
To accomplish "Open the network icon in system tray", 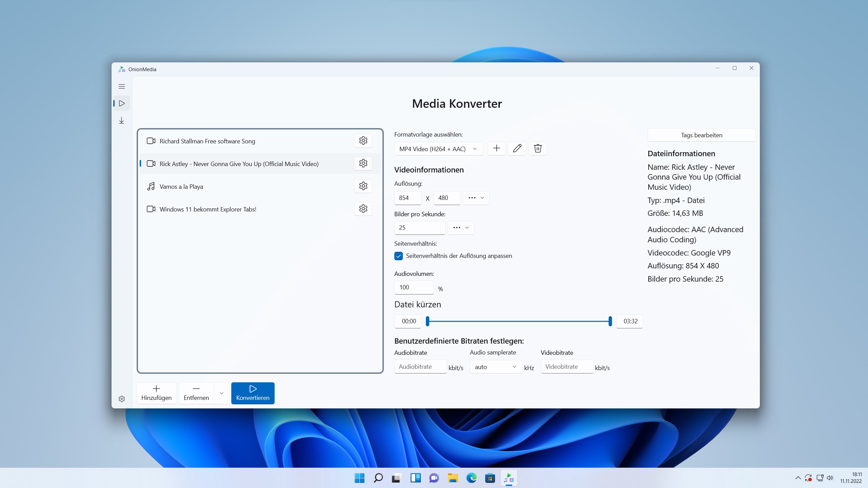I will pos(820,478).
